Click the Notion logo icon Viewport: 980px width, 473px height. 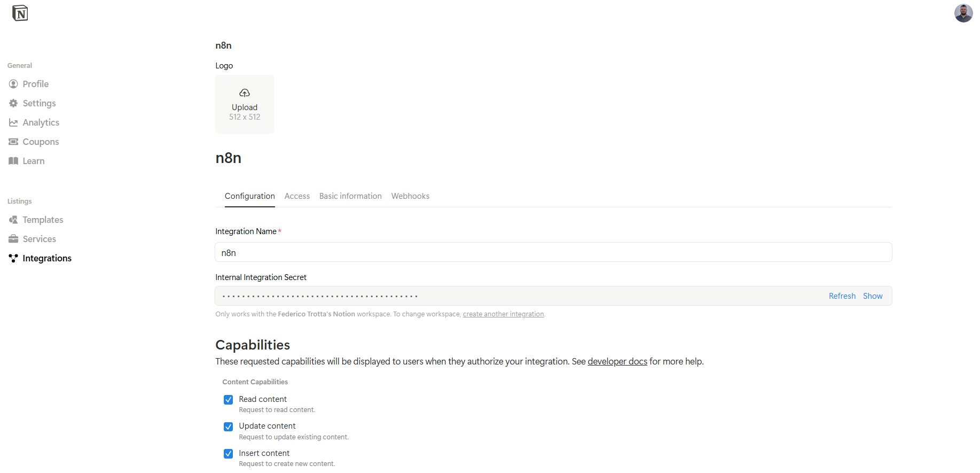pos(20,13)
